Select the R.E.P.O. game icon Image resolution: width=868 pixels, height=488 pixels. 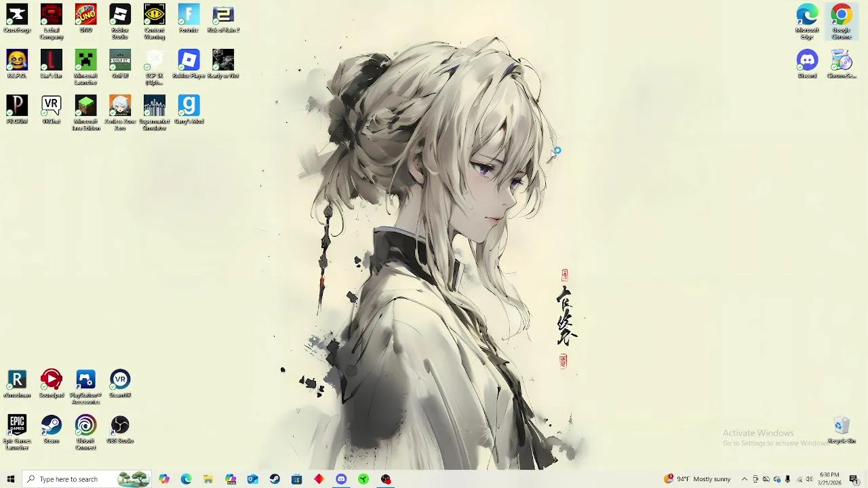coord(17,64)
